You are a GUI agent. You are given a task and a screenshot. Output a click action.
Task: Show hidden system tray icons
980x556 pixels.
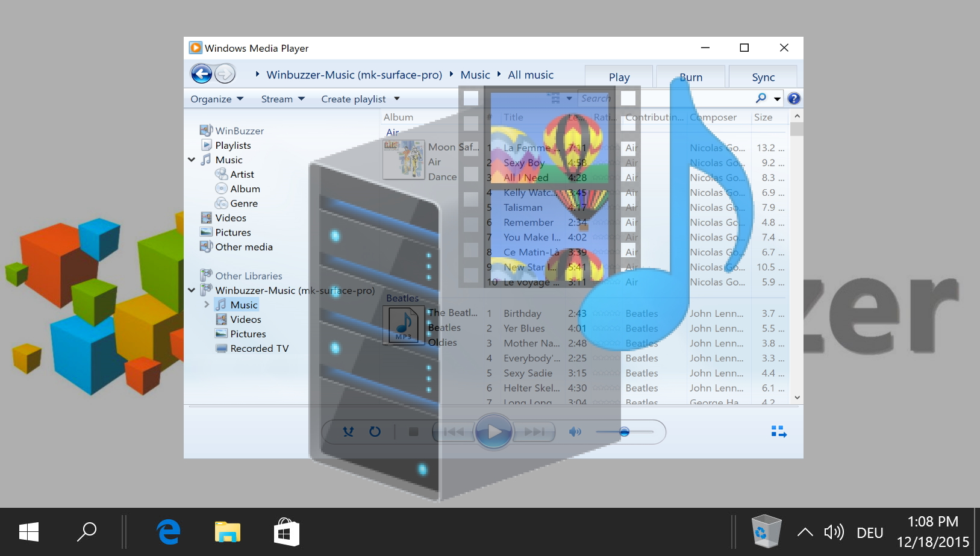(x=805, y=532)
